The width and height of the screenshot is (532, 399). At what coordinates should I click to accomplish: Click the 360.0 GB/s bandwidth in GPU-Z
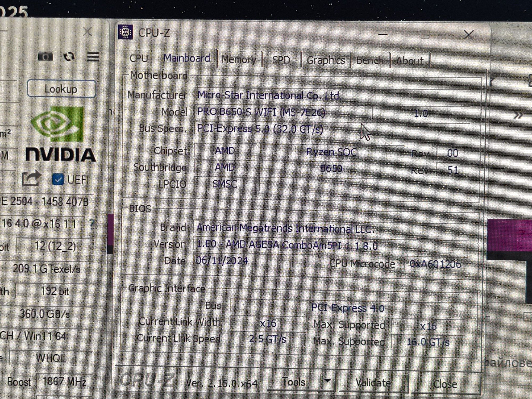point(45,314)
